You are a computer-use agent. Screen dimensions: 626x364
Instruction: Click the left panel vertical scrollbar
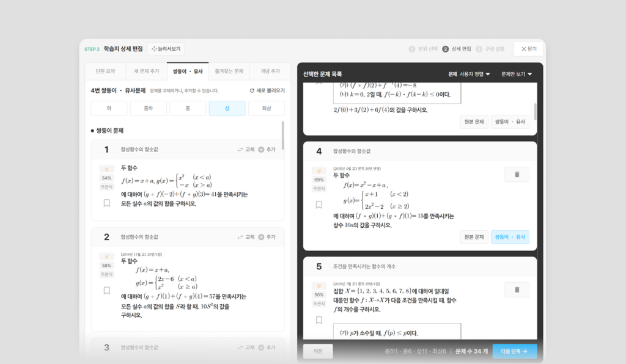(x=283, y=136)
